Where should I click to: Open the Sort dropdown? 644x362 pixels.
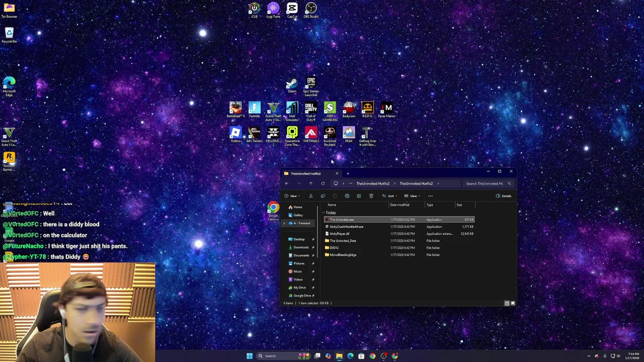pos(389,196)
